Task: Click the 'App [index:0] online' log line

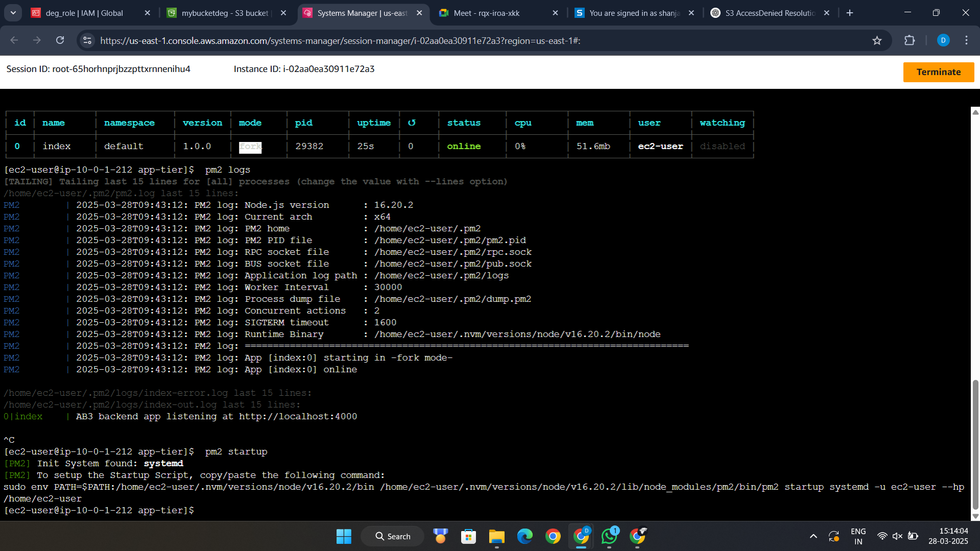Action: [x=180, y=369]
